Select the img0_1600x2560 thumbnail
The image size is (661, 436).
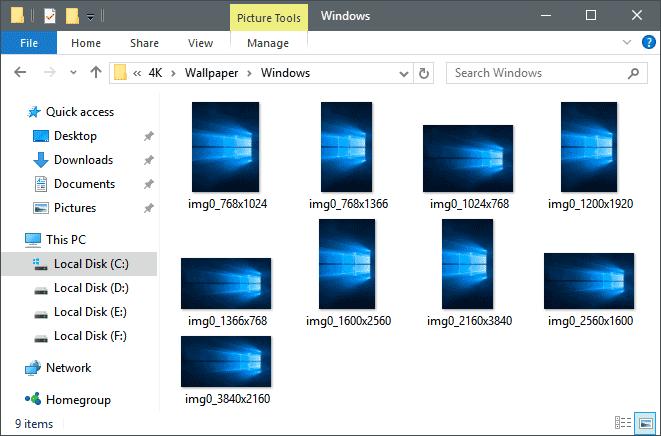click(347, 264)
